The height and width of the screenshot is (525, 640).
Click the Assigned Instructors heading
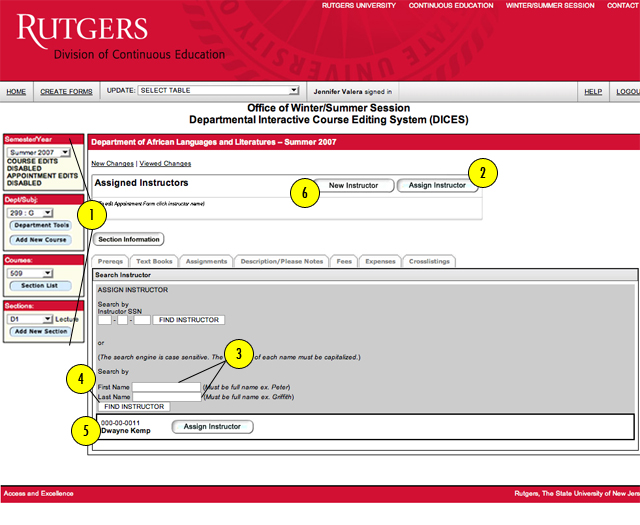[x=141, y=183]
